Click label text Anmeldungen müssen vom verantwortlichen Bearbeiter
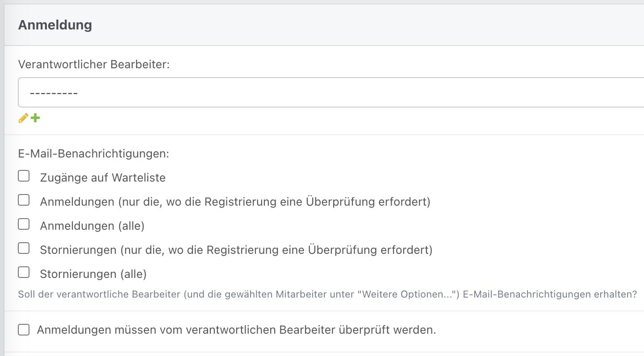Image resolution: width=644 pixels, height=356 pixels. coord(236,330)
